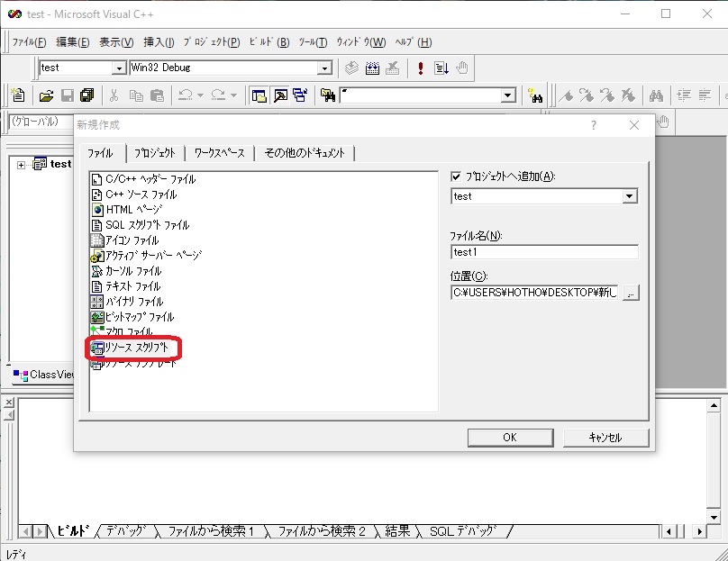This screenshot has width=728, height=561.
Task: Click the New Text File toolbar icon
Action: 18,95
